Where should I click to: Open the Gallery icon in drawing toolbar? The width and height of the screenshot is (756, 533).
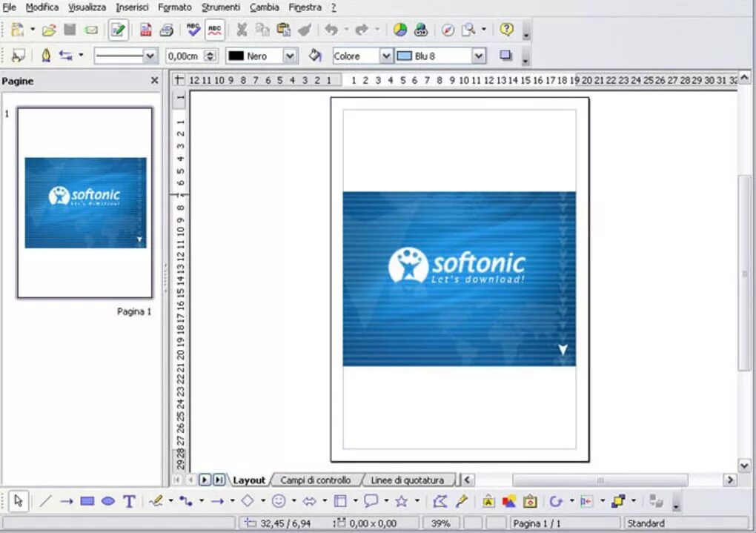tap(530, 502)
